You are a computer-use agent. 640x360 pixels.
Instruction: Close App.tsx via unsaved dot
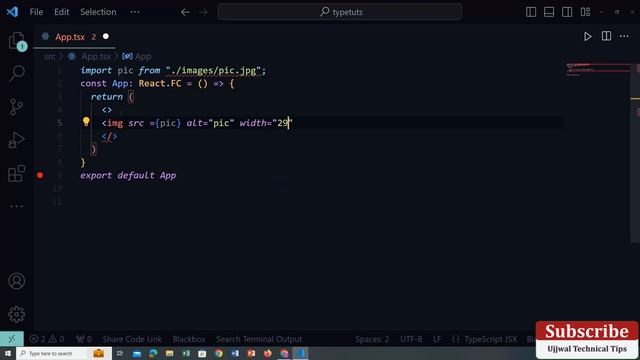tap(106, 36)
